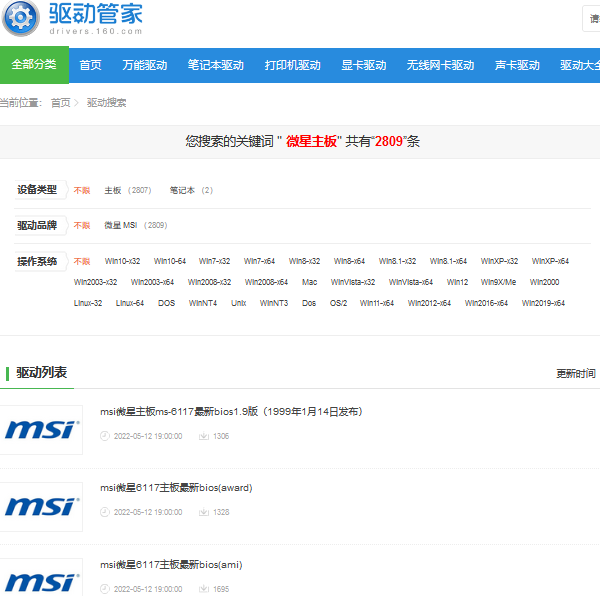The image size is (600, 596).
Task: Filter OS by Win2019-x64
Action: coord(543,303)
